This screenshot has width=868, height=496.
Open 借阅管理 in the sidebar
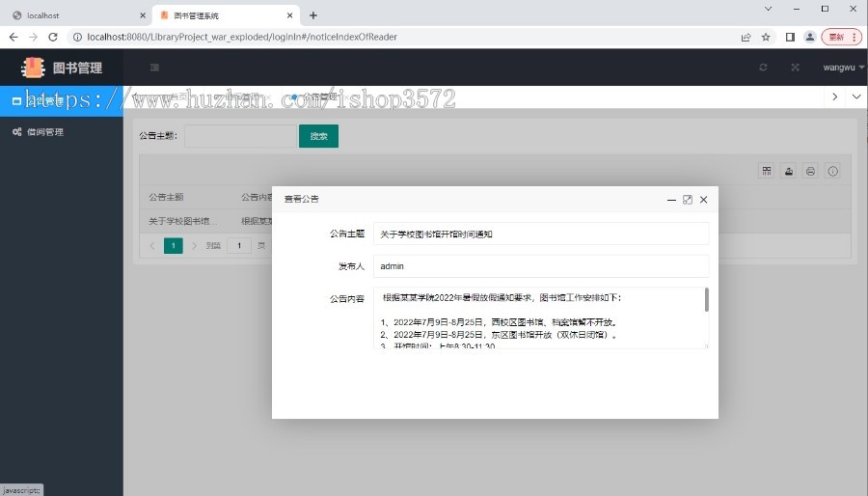[62, 132]
